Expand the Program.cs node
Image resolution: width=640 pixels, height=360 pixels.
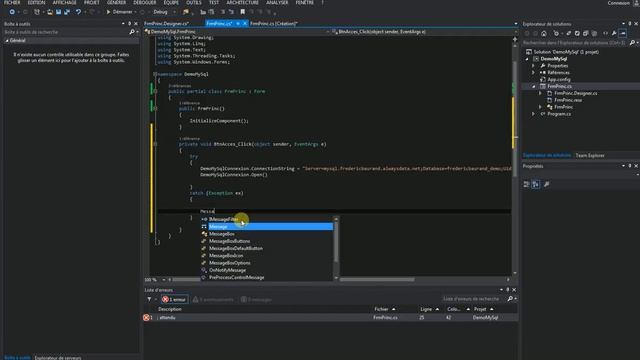click(x=533, y=114)
